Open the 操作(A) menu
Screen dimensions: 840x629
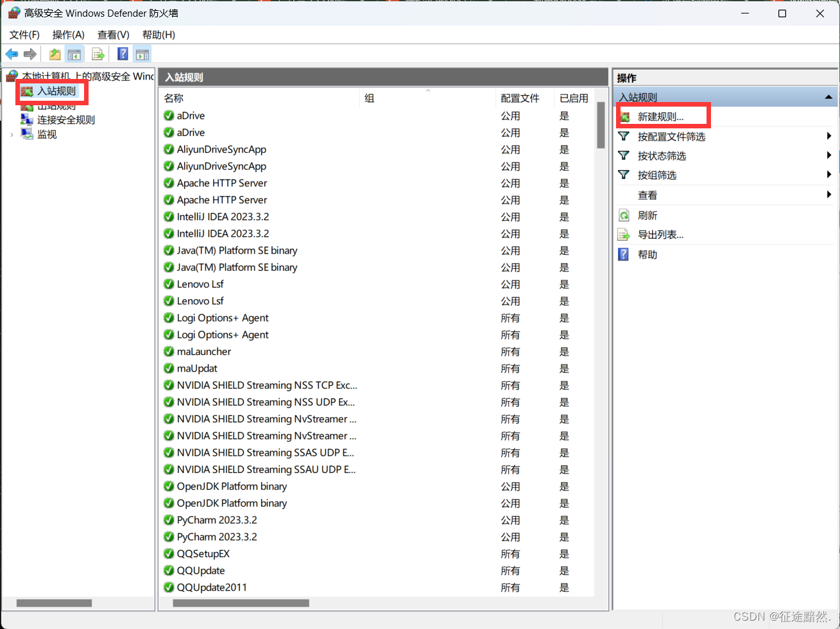[69, 35]
